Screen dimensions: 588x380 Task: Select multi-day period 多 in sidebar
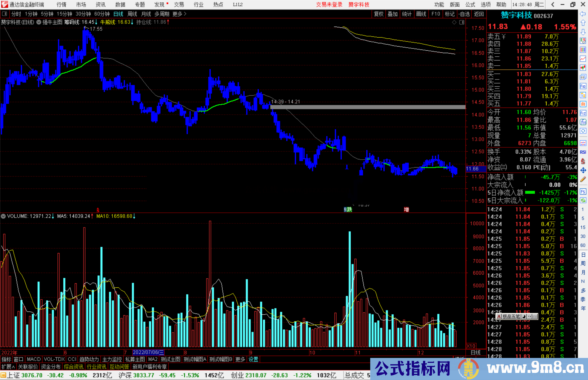583,291
